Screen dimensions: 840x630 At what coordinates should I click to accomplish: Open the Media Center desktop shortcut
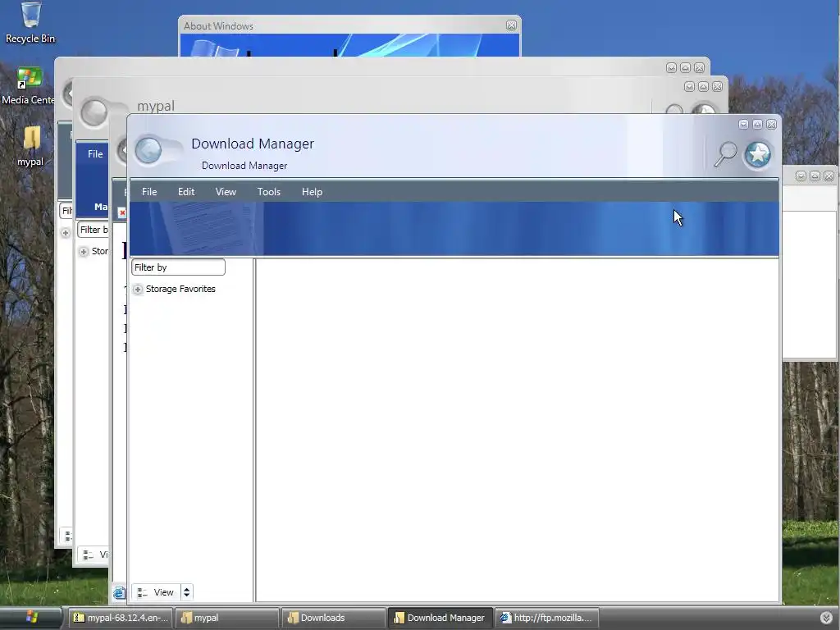pos(28,85)
